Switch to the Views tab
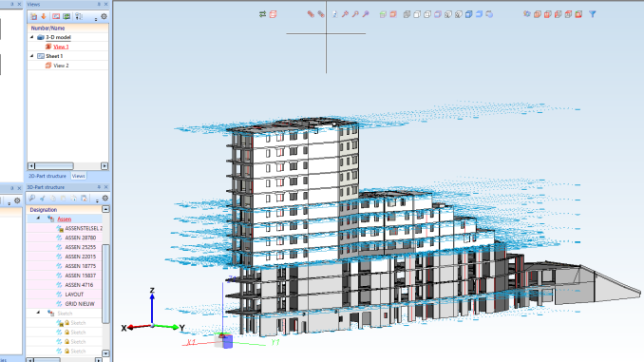 [x=78, y=176]
